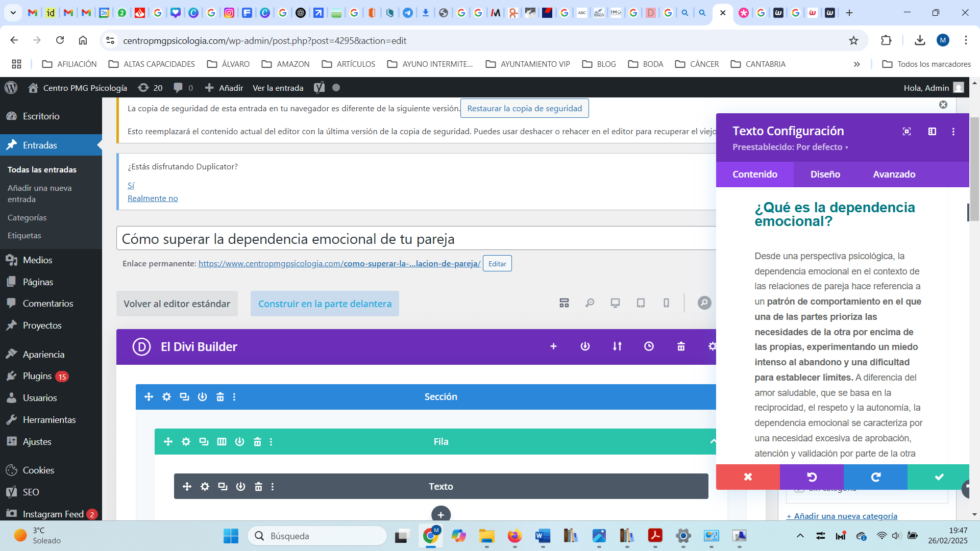Open Sección settings gear icon
Viewport: 980px width, 551px height.
(x=166, y=397)
